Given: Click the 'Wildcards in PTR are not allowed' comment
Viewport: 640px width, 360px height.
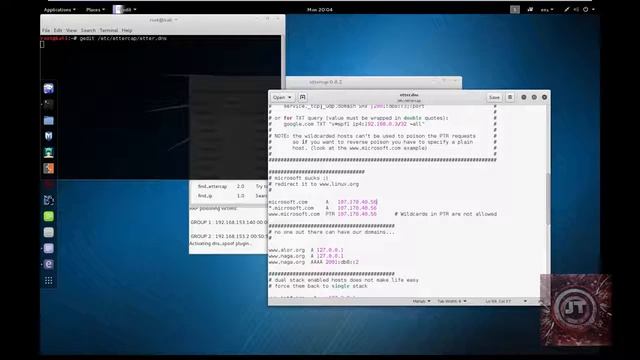Looking at the screenshot, I should (x=445, y=214).
